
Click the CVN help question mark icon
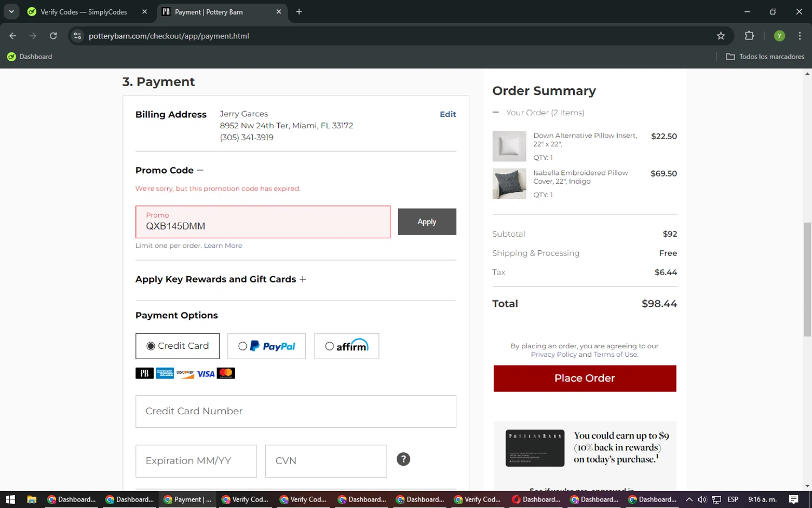(x=403, y=459)
